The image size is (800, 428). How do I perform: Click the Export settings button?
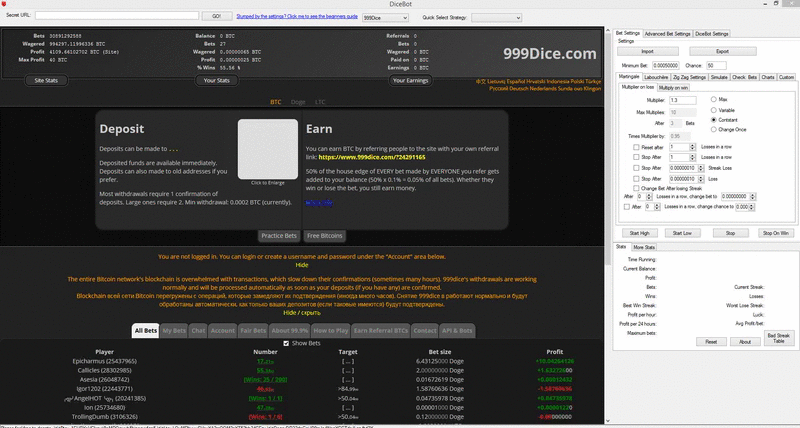coord(722,52)
